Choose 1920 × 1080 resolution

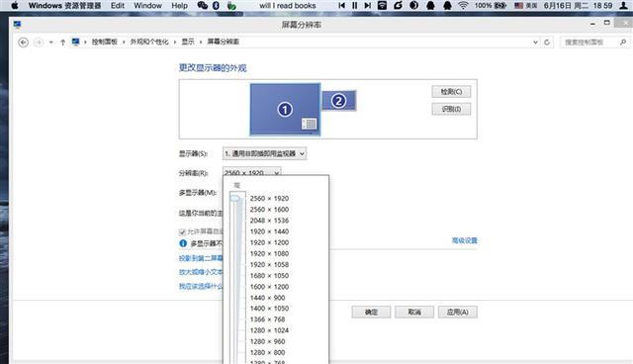(x=269, y=253)
